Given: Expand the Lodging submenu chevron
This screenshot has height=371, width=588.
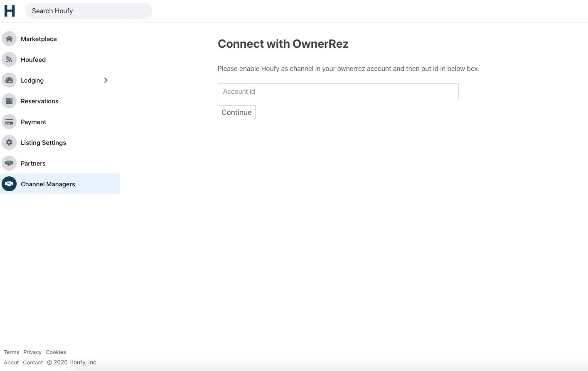Looking at the screenshot, I should (x=106, y=80).
